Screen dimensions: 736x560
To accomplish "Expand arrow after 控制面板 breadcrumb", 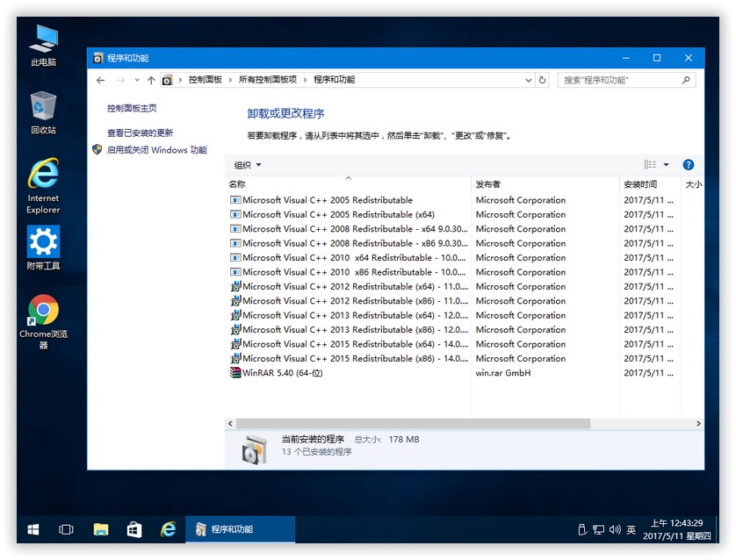I will (230, 80).
